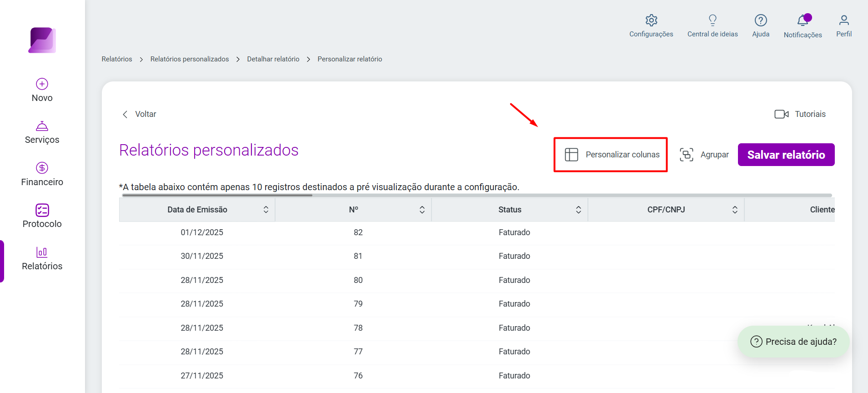Screen dimensions: 868x393
Task: Open Serviços bell icon in sidebar
Action: pos(42,126)
